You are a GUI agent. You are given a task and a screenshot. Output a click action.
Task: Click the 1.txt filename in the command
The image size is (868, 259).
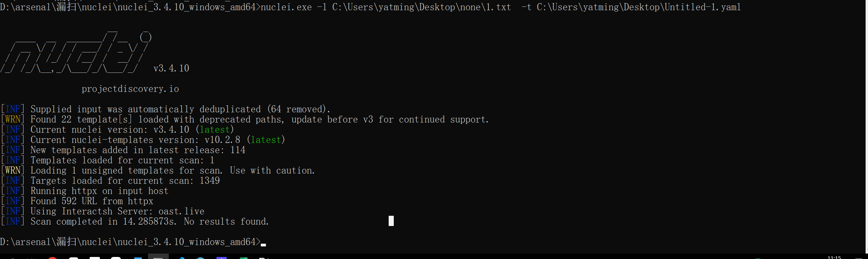(498, 7)
